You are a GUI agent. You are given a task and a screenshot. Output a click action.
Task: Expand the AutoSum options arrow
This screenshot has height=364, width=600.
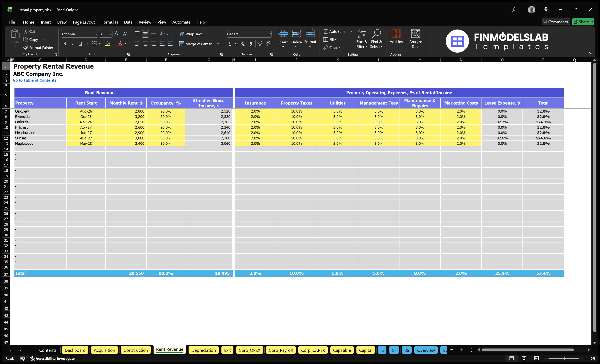point(351,31)
